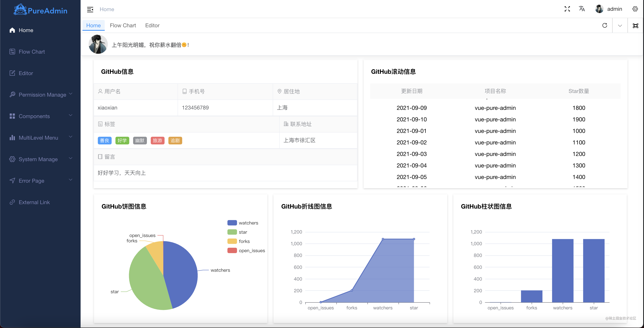Click the System Manage gear icon
The height and width of the screenshot is (328, 644).
12,159
